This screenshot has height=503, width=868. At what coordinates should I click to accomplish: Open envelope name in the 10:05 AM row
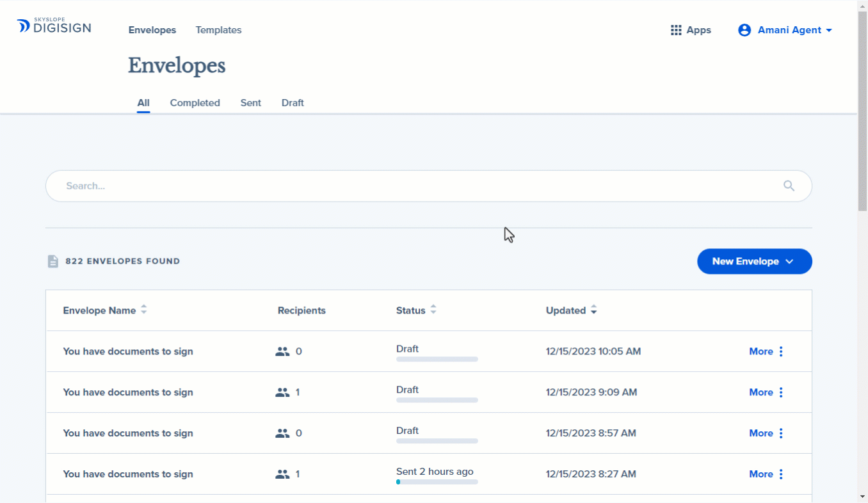point(128,351)
